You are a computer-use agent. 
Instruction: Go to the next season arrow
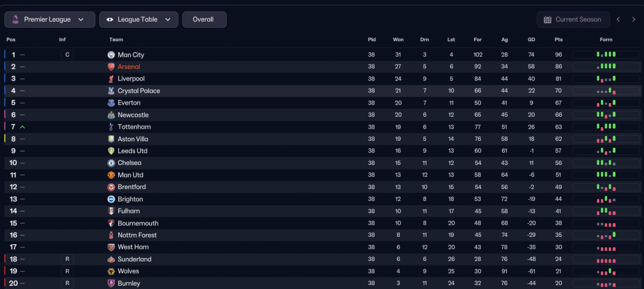point(634,20)
